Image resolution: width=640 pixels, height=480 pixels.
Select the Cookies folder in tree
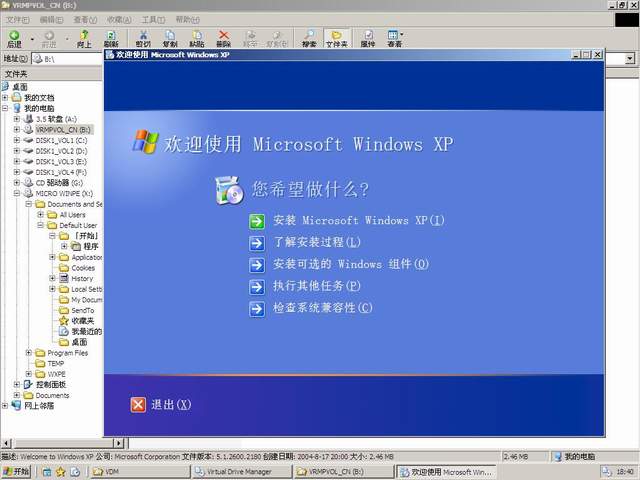[x=83, y=268]
